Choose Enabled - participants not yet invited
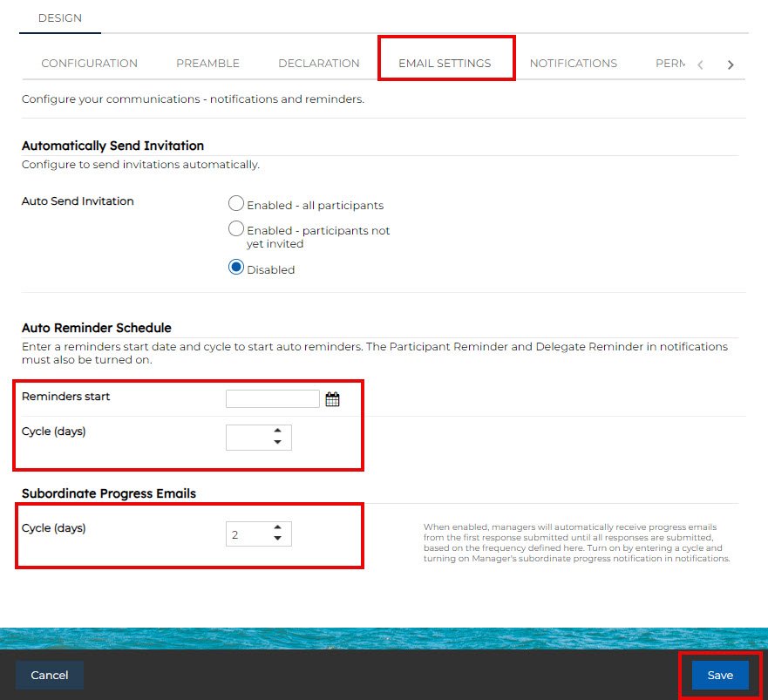Screen dimensions: 768x700 click(x=235, y=229)
